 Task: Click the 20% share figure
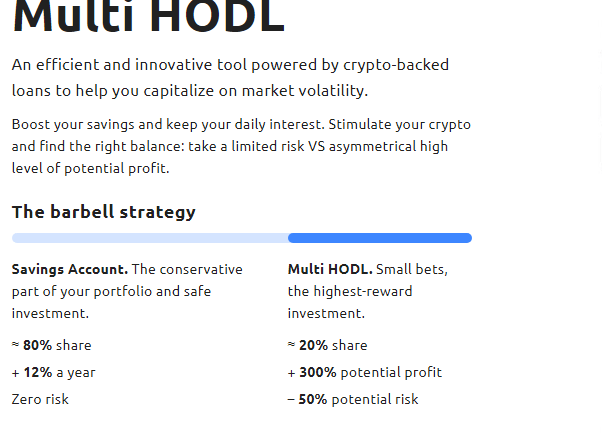(333, 345)
